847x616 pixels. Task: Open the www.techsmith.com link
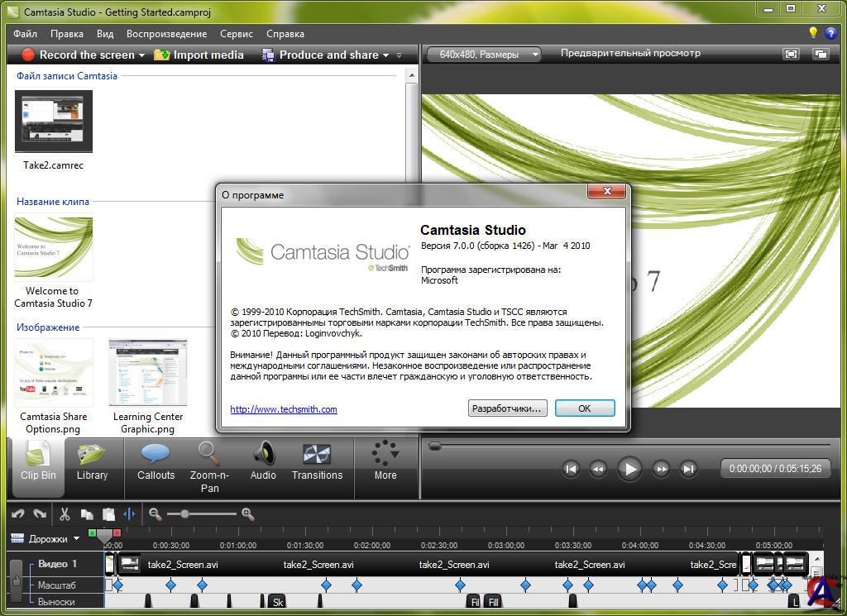284,409
